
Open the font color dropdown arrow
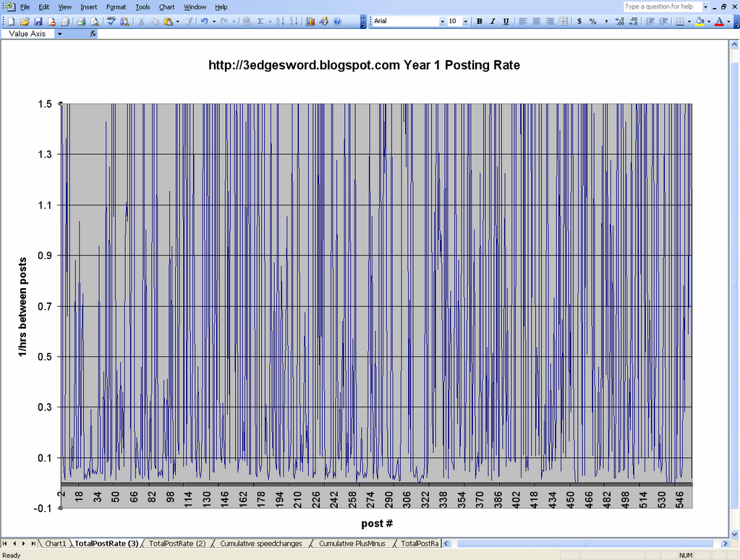tap(728, 21)
